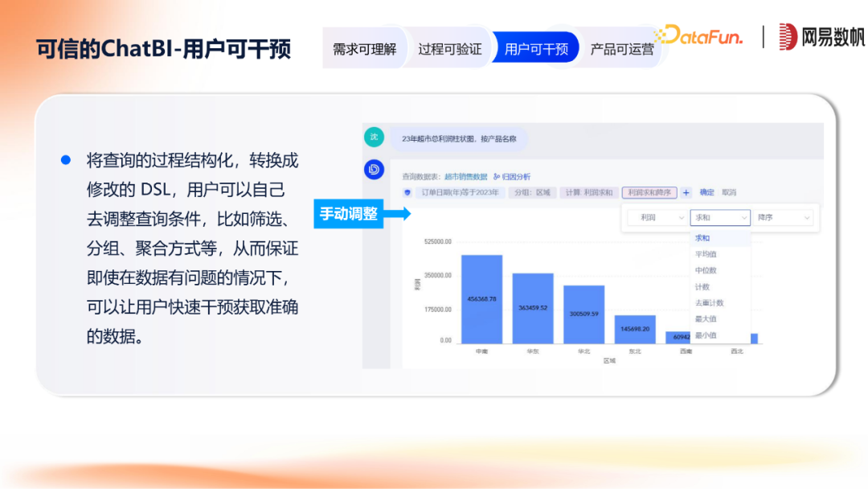
Task: Click the 订单日期(年)等于2023年 filter tag
Action: 460,193
